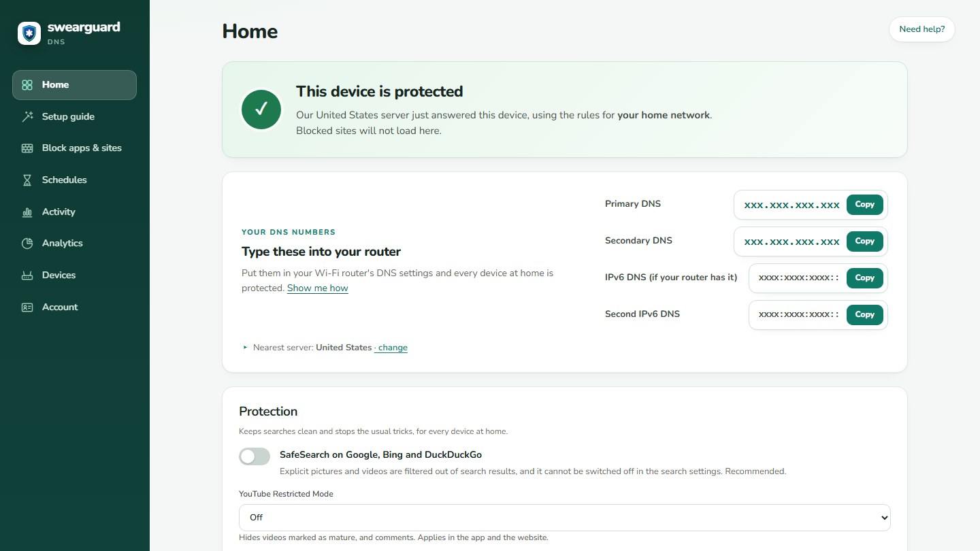The image size is (980, 551).
Task: Expand the Nearest server disclosure triangle
Action: 246,348
